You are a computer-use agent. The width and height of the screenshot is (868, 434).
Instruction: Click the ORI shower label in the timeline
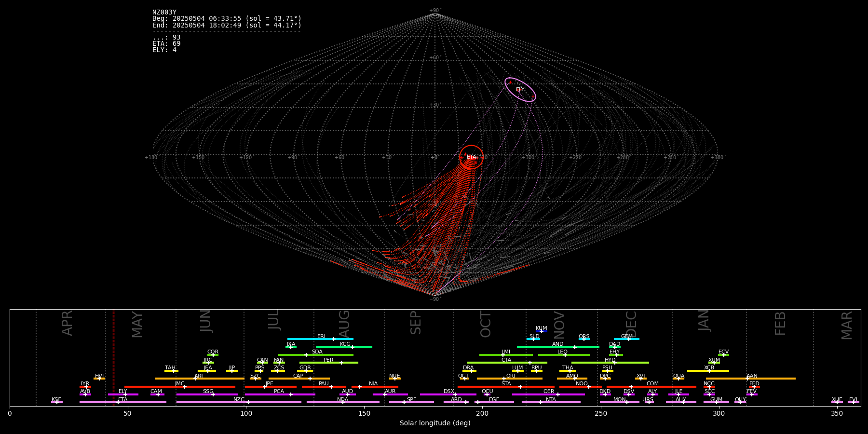[x=511, y=376]
